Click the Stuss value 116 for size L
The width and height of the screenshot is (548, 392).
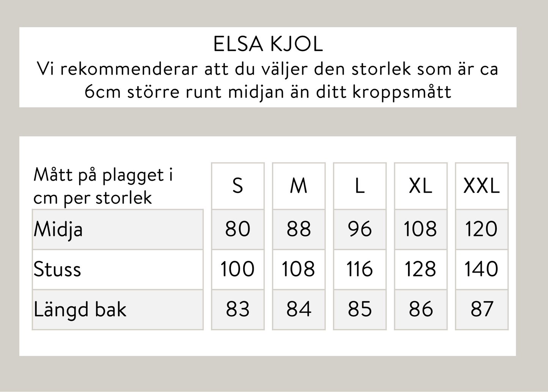pos(360,269)
